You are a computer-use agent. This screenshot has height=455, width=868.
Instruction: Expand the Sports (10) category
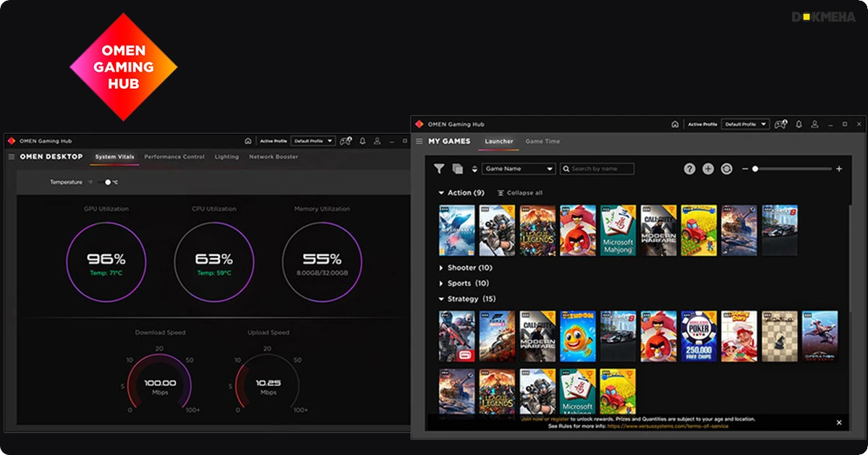(x=464, y=284)
